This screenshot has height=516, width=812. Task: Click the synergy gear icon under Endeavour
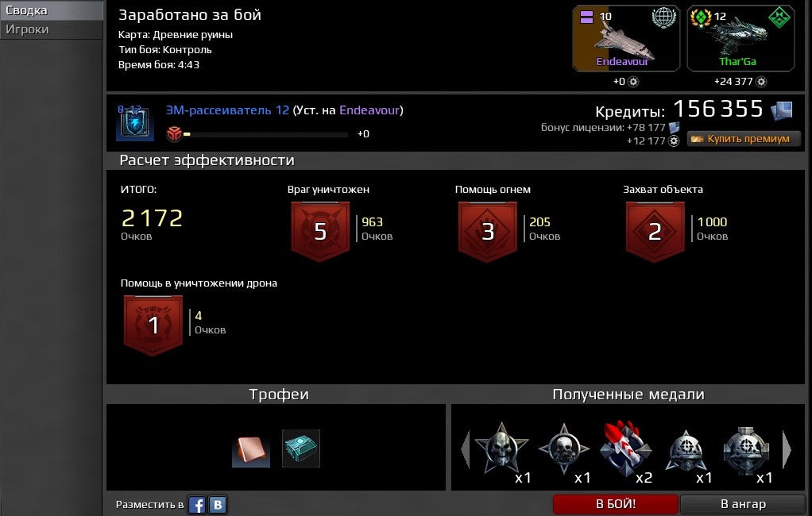632,82
